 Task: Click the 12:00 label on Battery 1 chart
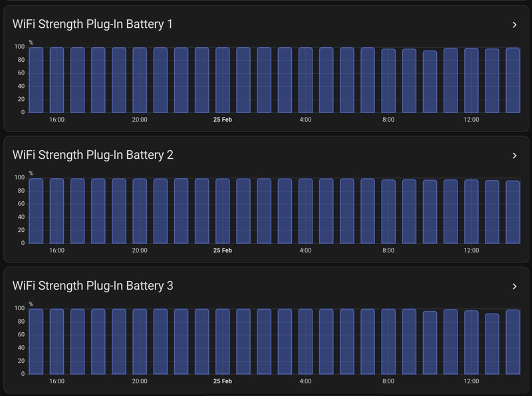pos(470,118)
